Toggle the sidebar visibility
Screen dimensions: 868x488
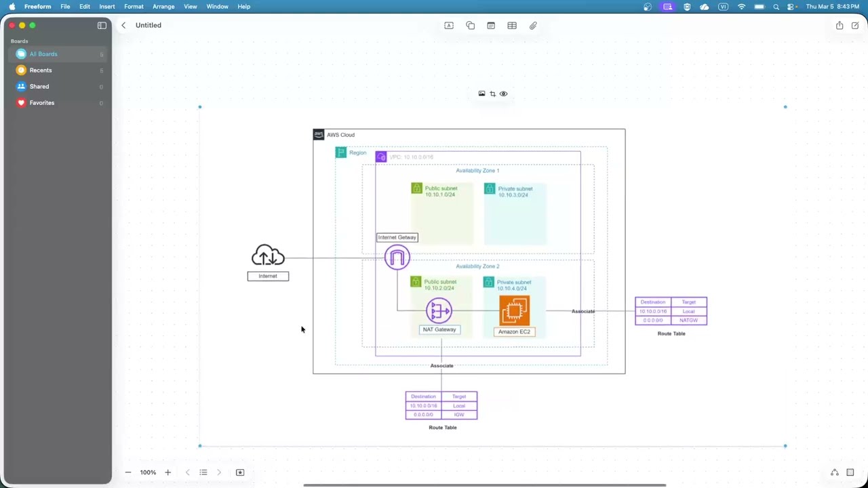click(102, 25)
